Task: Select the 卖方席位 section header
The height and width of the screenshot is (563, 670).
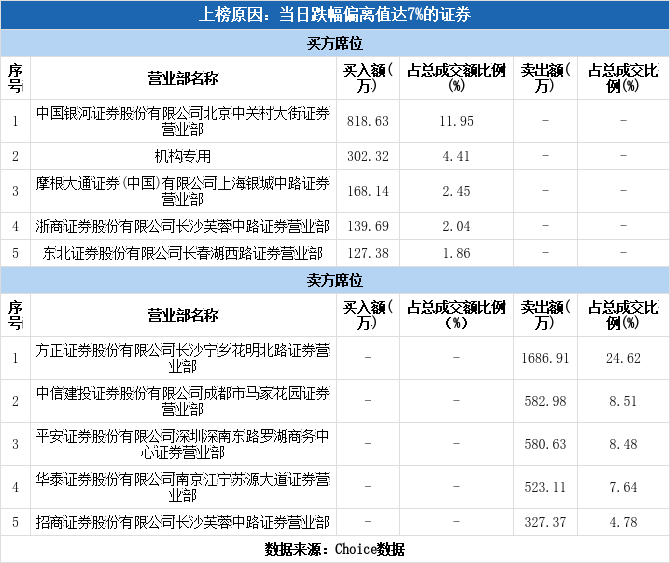Action: (x=335, y=281)
